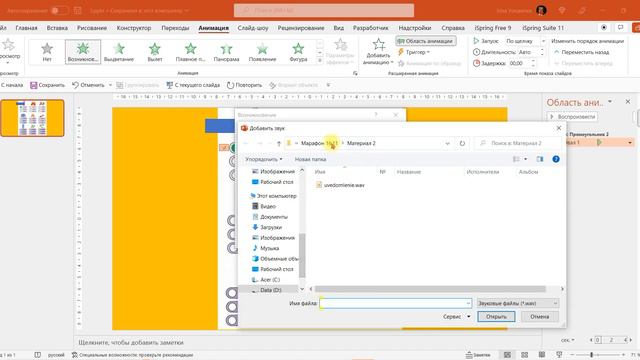The image size is (640, 360).
Task: Sort files by Название column header
Action: (409, 172)
